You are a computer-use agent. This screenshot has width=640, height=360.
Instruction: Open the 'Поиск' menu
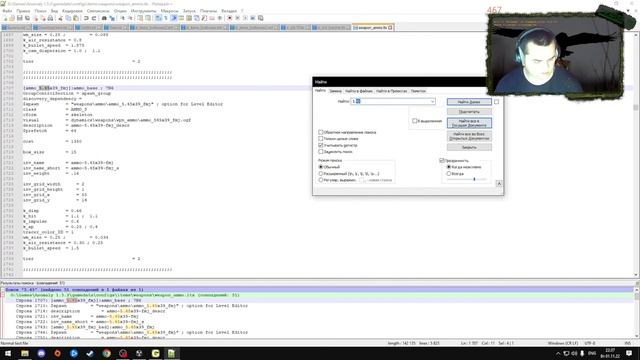[40, 11]
